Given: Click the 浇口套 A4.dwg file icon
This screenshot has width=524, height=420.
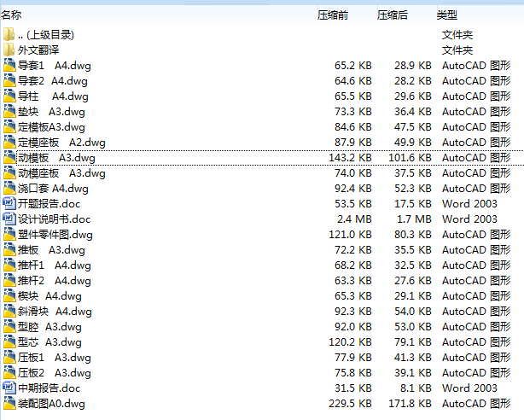Looking at the screenshot, I should pos(9,189).
